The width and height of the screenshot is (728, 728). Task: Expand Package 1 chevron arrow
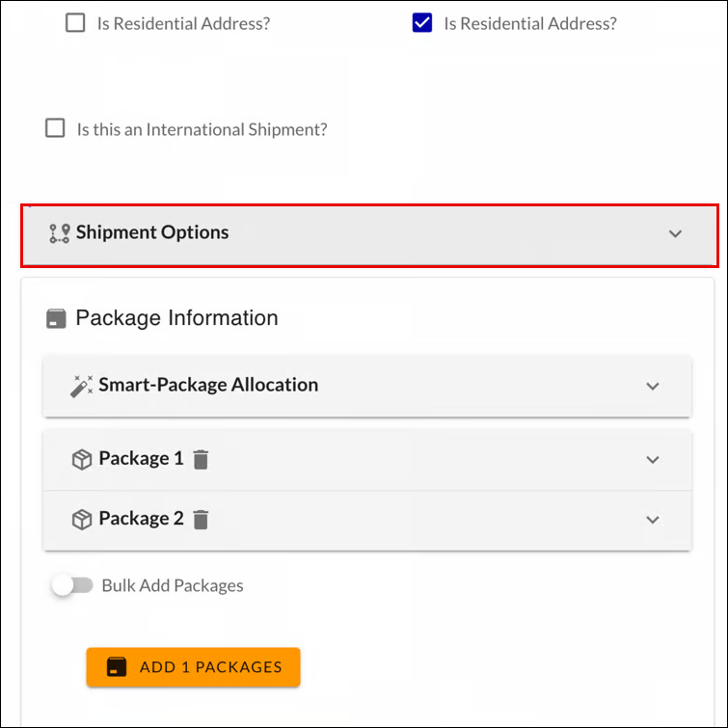point(653,460)
